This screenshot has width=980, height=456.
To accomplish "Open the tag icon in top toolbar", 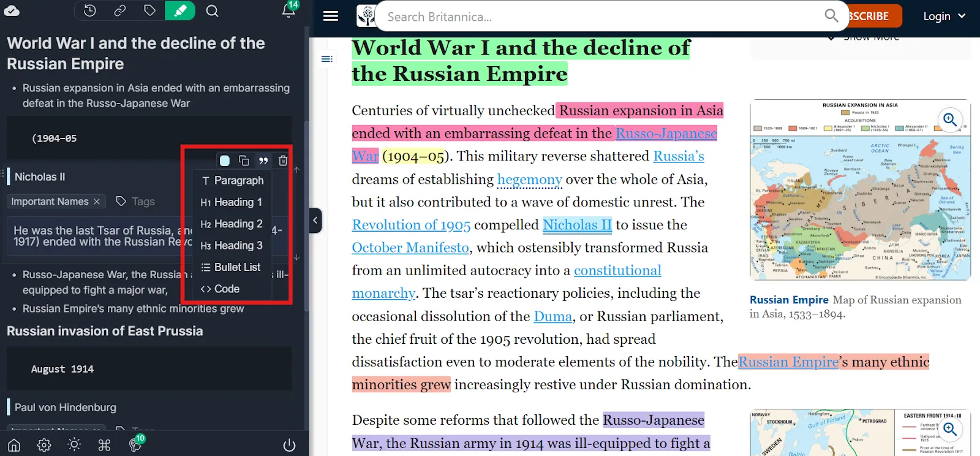I will click(x=150, y=10).
